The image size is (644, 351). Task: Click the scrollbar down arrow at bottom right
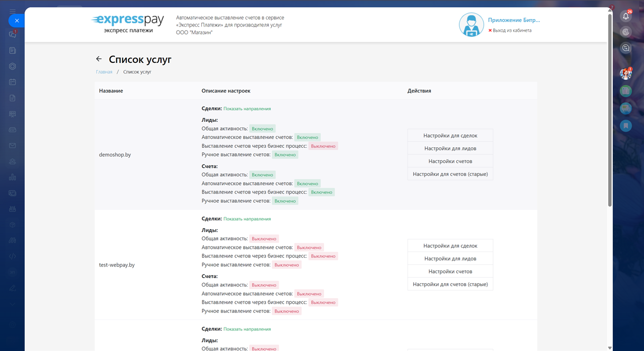[x=610, y=347]
